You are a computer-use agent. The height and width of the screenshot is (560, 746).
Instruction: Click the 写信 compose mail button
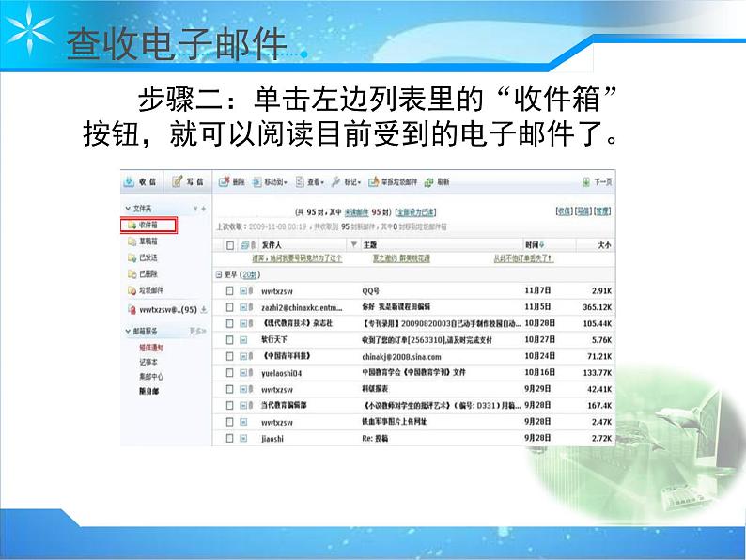click(x=188, y=181)
